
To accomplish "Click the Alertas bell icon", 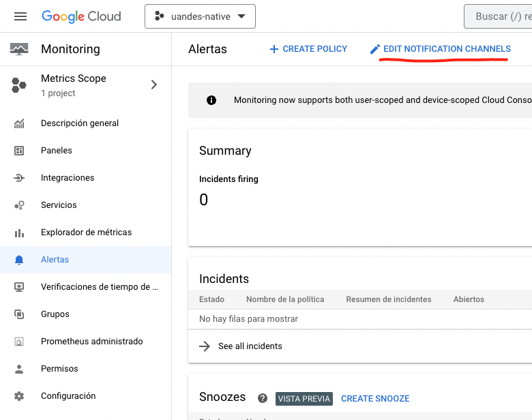I will pyautogui.click(x=19, y=260).
